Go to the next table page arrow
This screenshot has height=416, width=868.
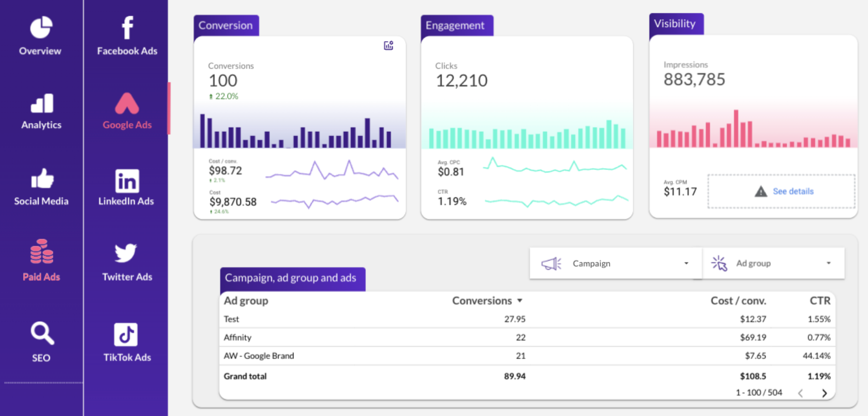tap(824, 393)
